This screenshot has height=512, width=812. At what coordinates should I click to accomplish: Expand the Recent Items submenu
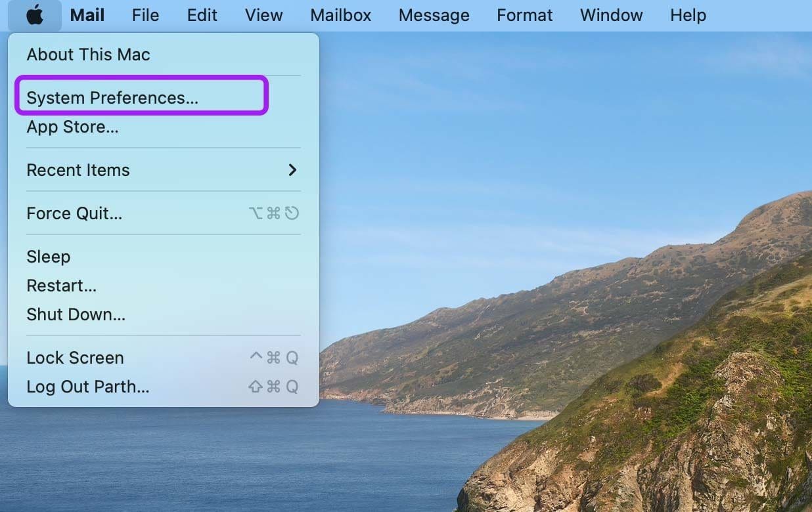(164, 170)
